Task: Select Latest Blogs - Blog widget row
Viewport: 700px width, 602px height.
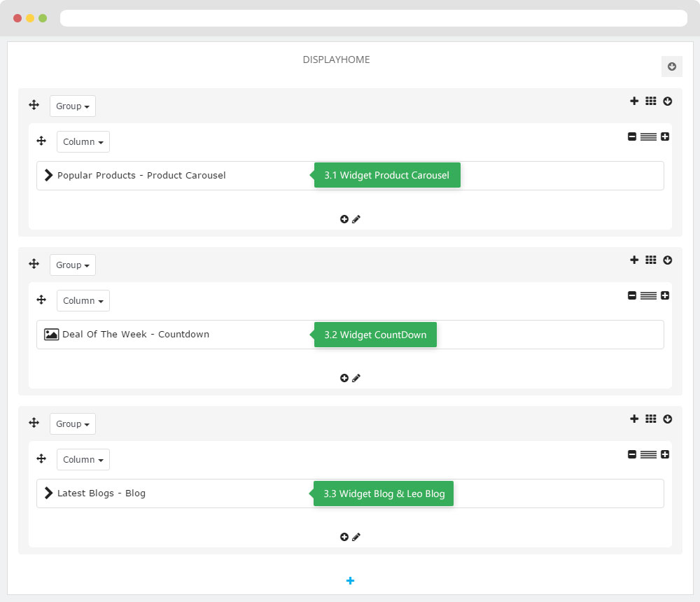Action: [x=350, y=493]
